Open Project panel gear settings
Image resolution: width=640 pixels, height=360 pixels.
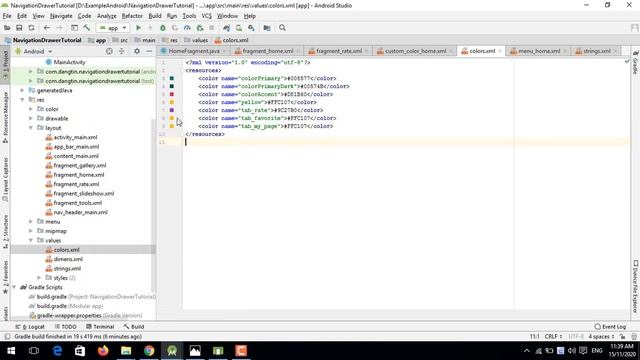point(137,51)
